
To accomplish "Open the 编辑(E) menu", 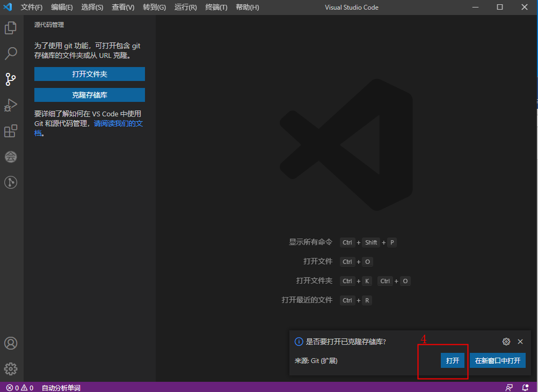I will [62, 7].
